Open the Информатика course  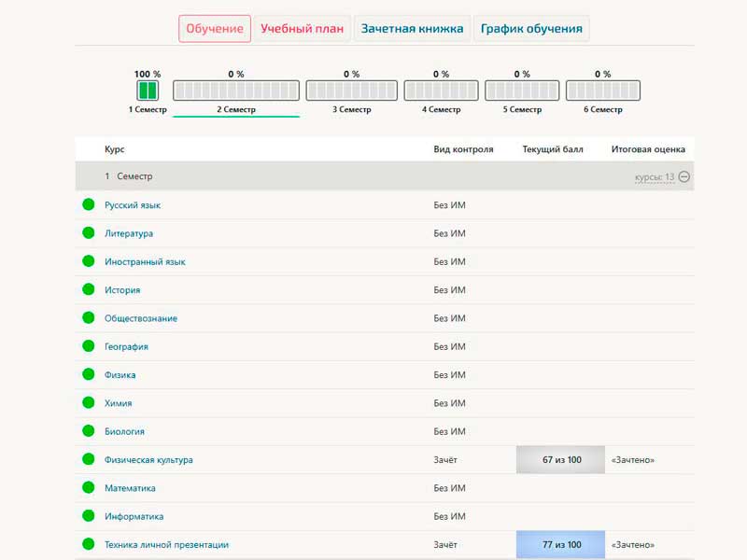pos(134,516)
